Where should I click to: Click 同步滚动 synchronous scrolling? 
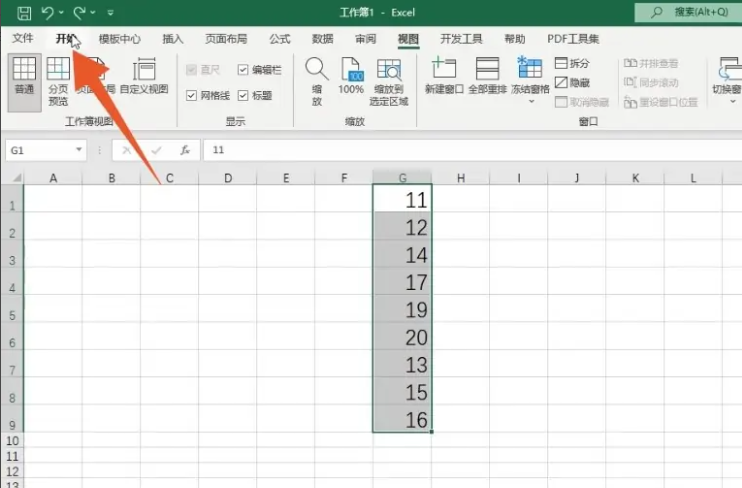click(651, 83)
